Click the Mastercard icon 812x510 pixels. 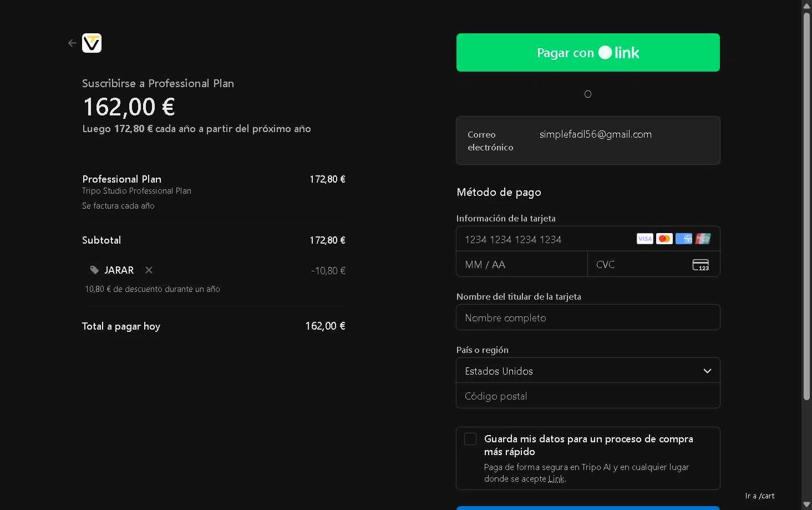[x=664, y=239]
